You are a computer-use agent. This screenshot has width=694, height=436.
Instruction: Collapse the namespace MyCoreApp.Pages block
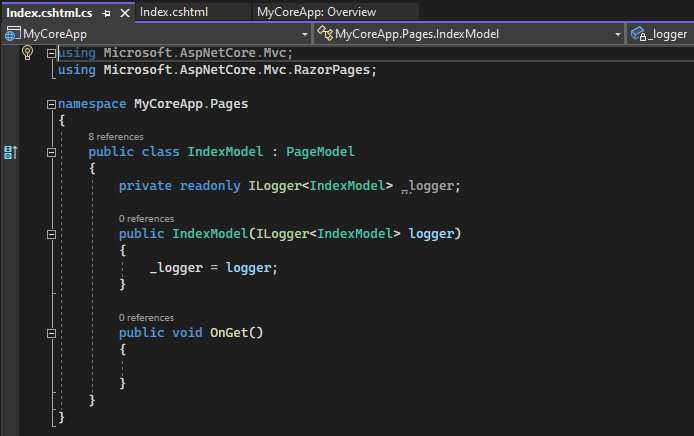coord(51,104)
